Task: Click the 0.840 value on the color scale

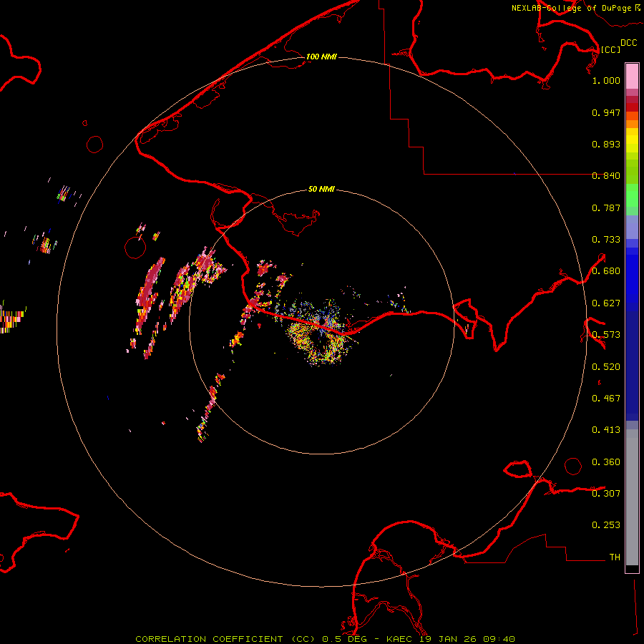Action: (606, 176)
